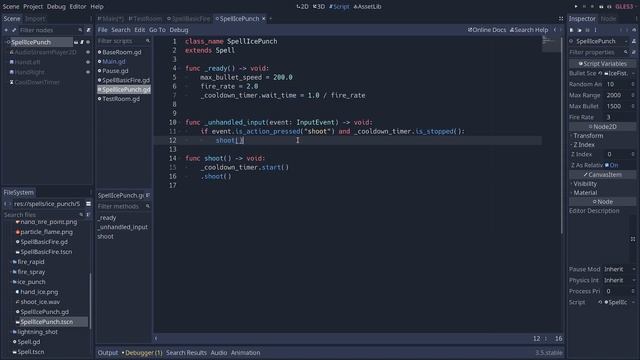Open script icon on SpellIcePunch node

[82, 42]
